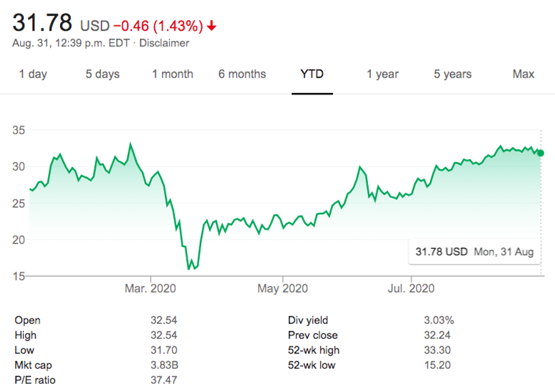
Task: Show the 1 month chart range
Action: click(x=172, y=74)
